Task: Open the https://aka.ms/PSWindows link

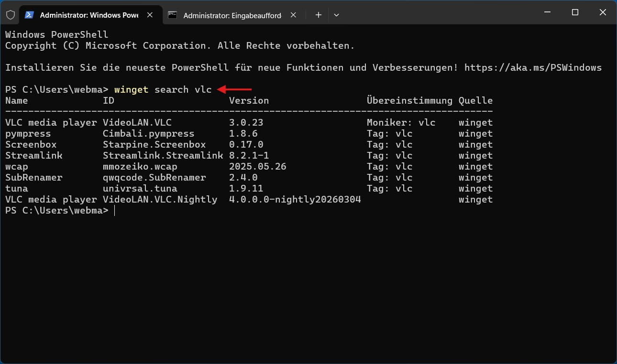Action: 533,67
